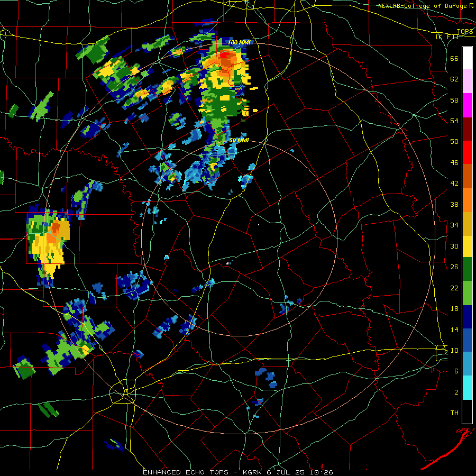Image resolution: width=476 pixels, height=476 pixels.
Task: Click the 62 label on the scale
Action: pyautogui.click(x=454, y=79)
